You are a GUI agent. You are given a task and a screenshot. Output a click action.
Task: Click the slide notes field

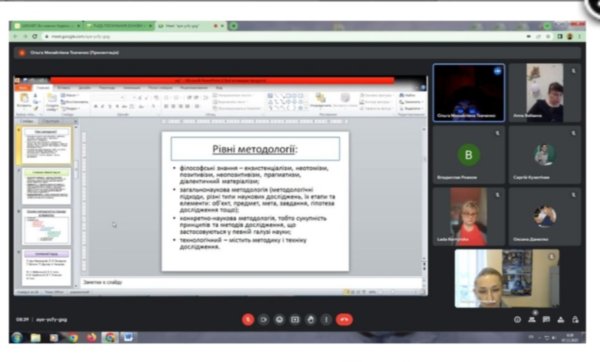[253, 282]
